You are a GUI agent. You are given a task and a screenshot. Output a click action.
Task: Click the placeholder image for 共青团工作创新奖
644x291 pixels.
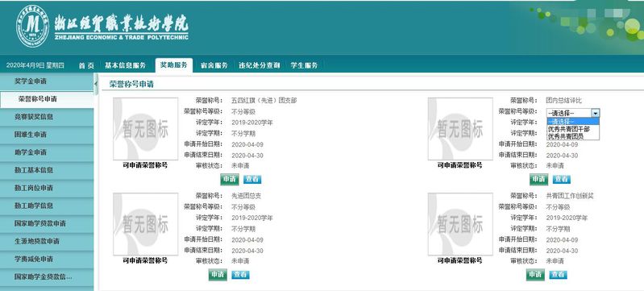click(460, 224)
